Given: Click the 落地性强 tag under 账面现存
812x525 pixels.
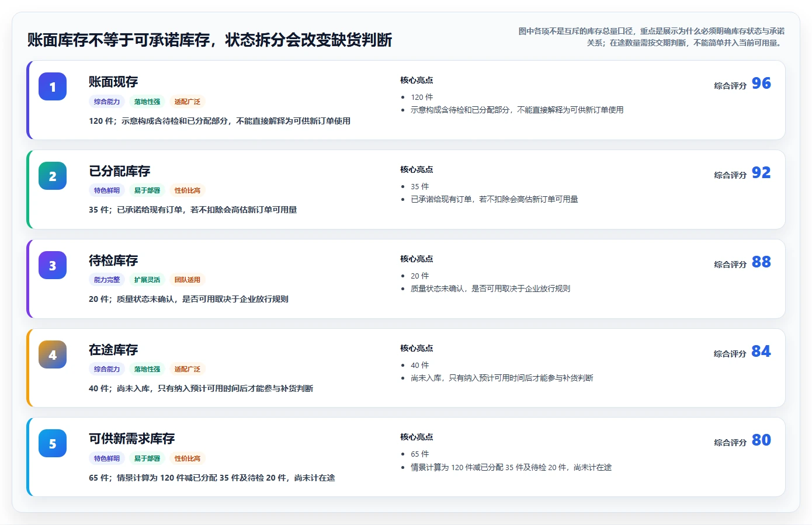Looking at the screenshot, I should (x=147, y=102).
